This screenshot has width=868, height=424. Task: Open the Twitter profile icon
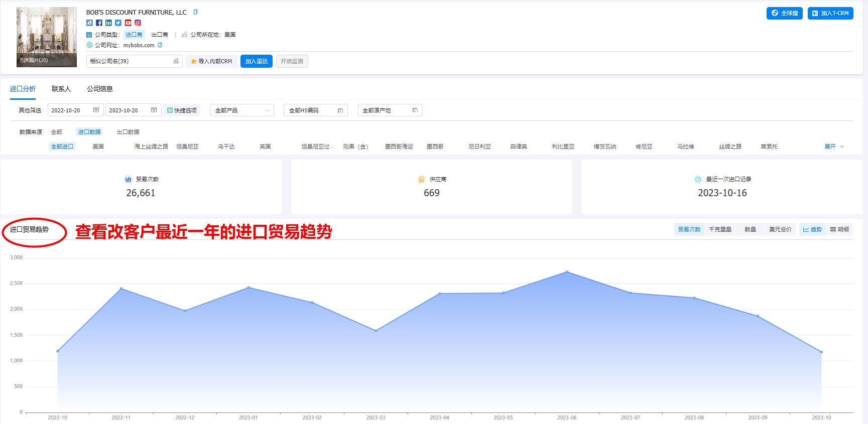pos(118,23)
